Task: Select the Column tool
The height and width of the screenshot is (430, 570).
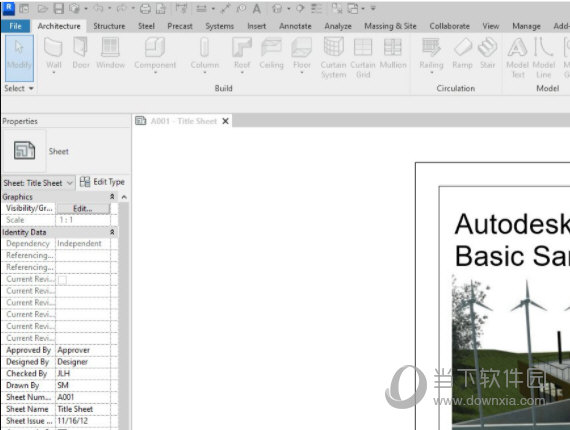Action: tap(205, 55)
